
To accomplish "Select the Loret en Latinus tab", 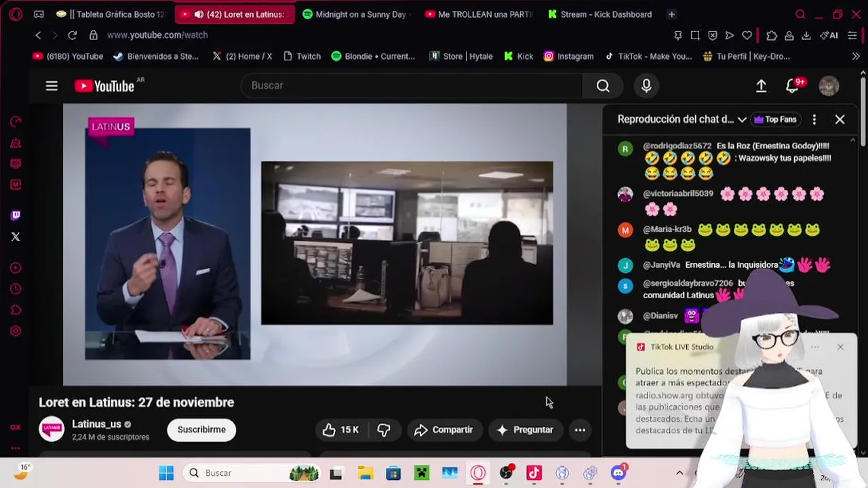I will [x=235, y=14].
